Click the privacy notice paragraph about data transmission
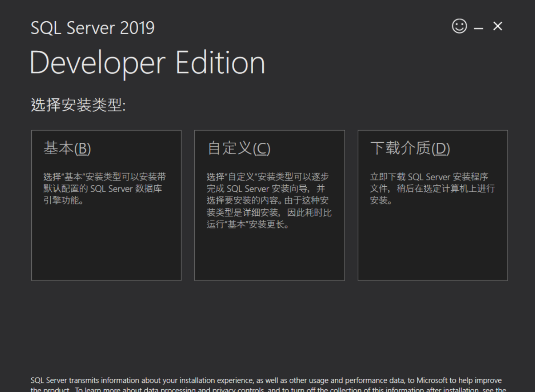 [x=268, y=384]
